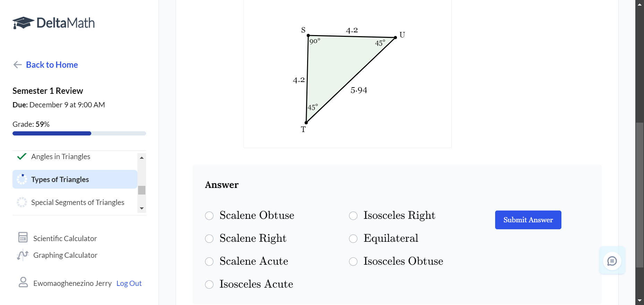Viewport: 644px width, 305px height.
Task: Select the Isosceles Right answer option
Action: pos(353,215)
